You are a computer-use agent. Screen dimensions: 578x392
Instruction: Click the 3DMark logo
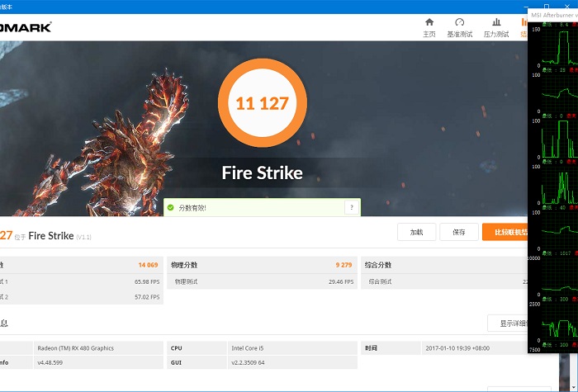click(25, 27)
